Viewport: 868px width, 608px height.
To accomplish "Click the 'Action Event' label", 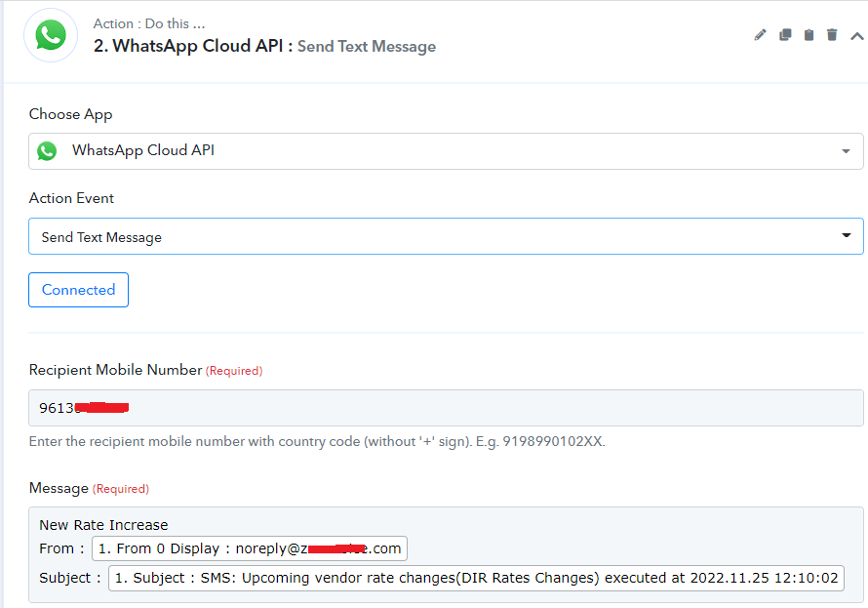I will coord(71,198).
